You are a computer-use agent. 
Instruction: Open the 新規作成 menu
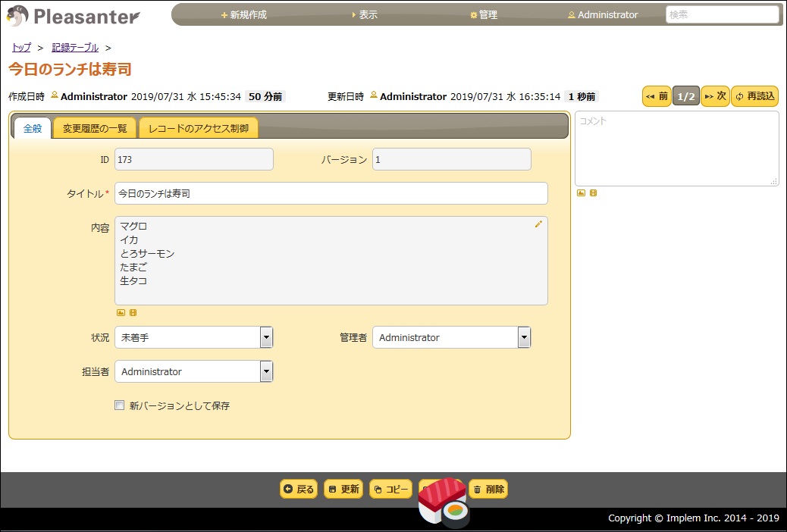tap(244, 15)
